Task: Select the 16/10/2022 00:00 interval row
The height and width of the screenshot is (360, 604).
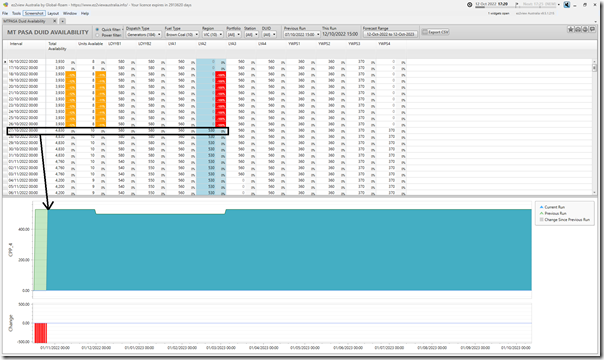Action: tap(204, 62)
